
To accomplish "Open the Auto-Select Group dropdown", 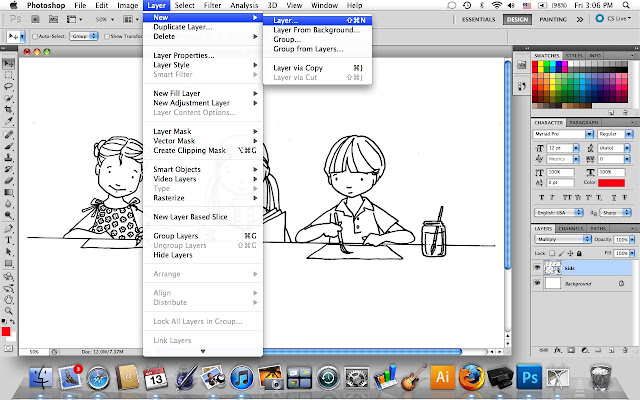I will pyautogui.click(x=84, y=36).
